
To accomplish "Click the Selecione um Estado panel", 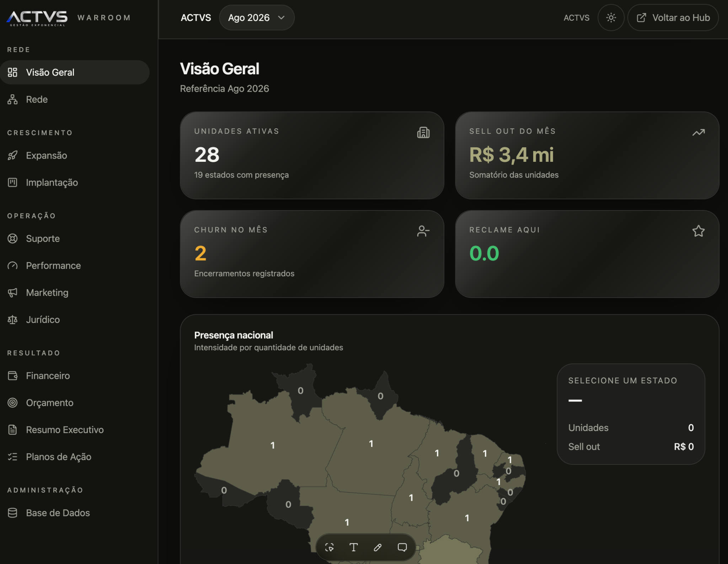I will coord(631,414).
